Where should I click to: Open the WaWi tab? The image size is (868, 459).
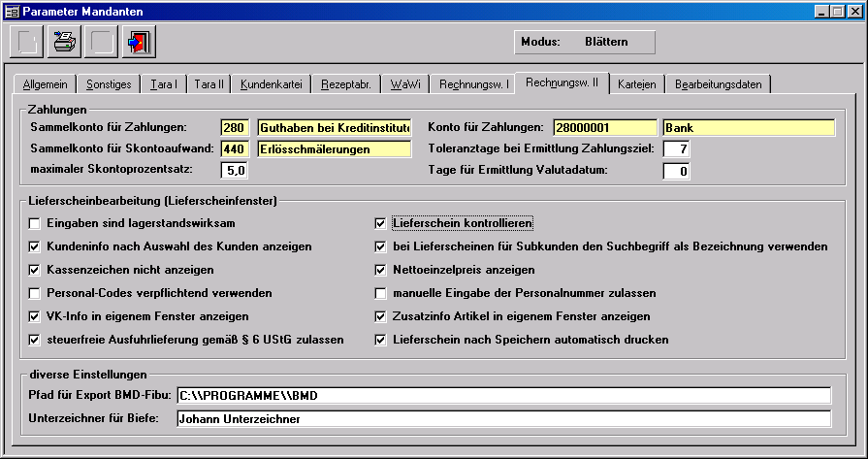pos(403,84)
